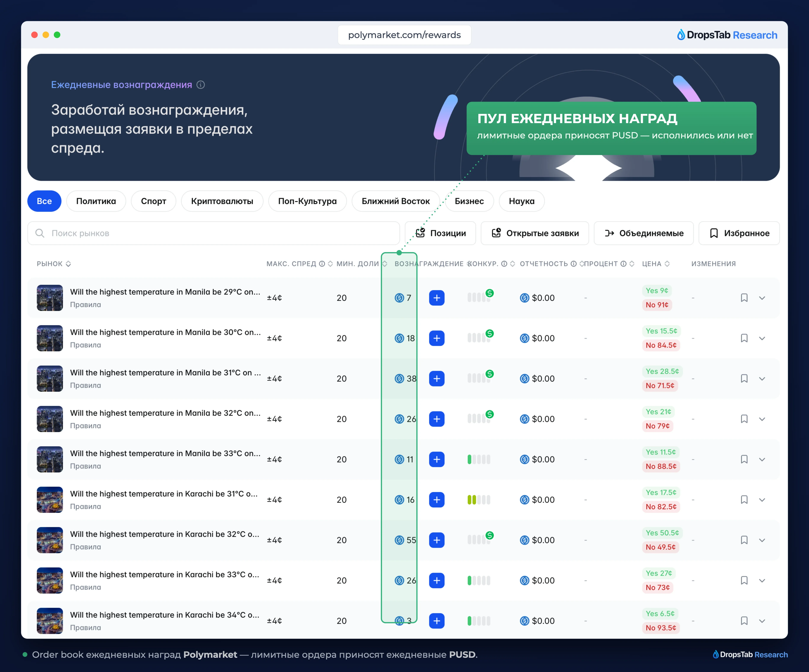809x672 pixels.
Task: Click the polymarket.com/rewards address bar
Action: point(405,35)
